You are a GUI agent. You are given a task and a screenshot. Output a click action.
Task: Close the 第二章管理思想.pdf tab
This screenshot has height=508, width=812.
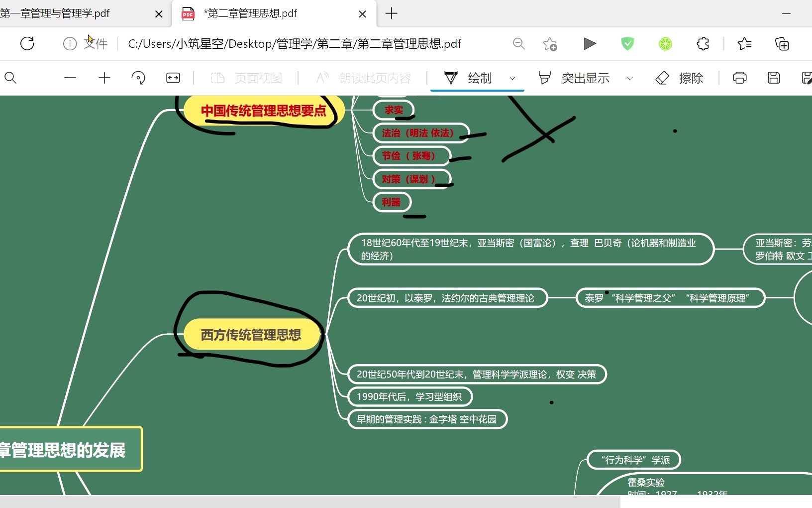tap(363, 14)
